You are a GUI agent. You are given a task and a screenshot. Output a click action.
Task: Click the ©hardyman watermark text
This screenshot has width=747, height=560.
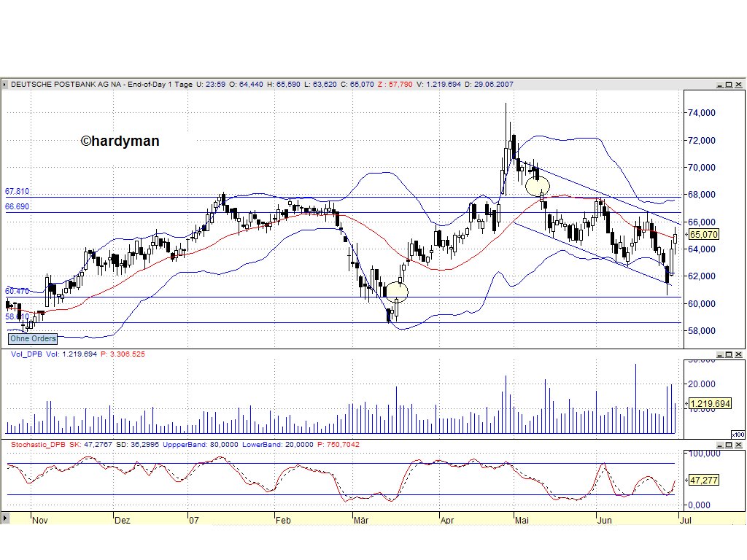coord(120,141)
